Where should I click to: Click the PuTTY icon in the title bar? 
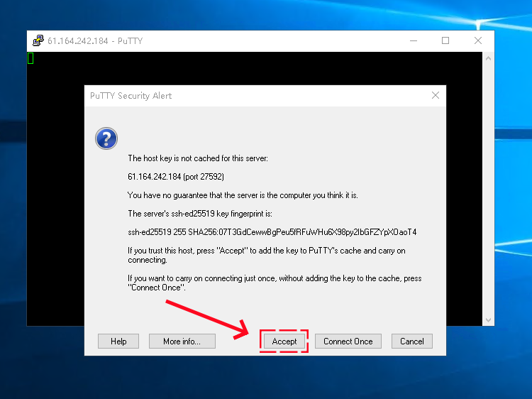click(38, 40)
